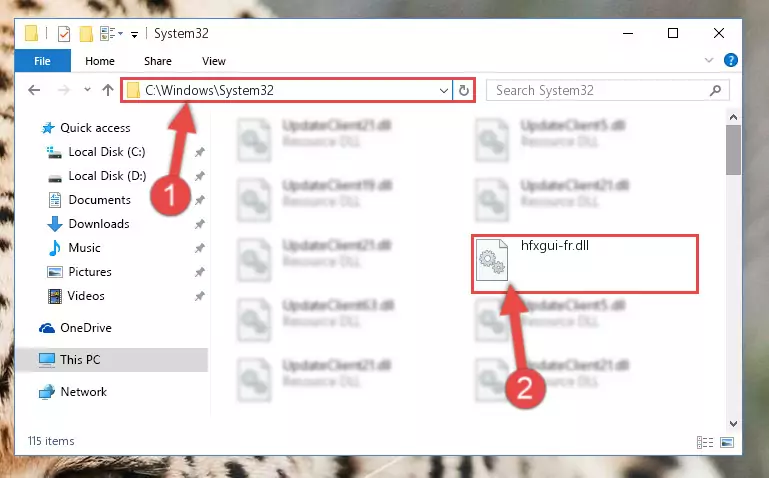Click the Properties checkmark quick access icon

click(64, 34)
